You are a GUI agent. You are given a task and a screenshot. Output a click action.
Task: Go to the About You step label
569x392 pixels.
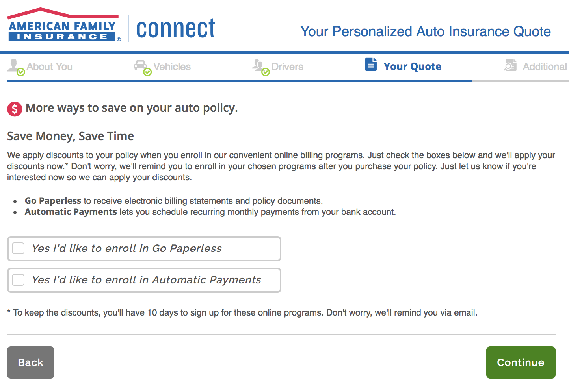coord(50,67)
